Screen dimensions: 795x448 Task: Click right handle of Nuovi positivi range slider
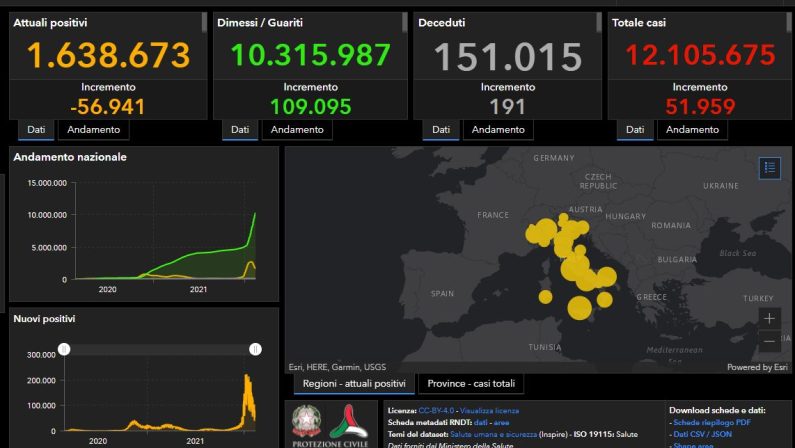click(x=256, y=349)
